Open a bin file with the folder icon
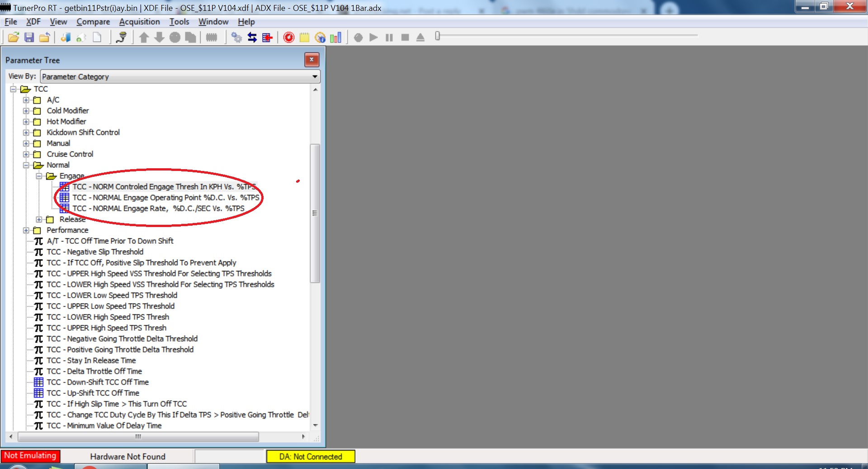 [x=14, y=38]
